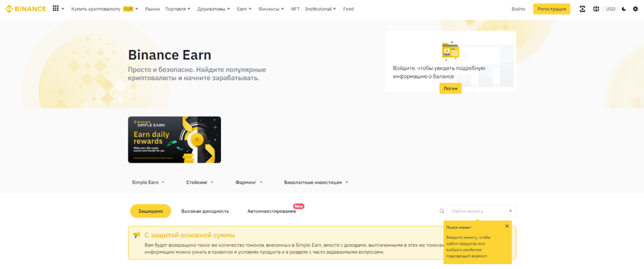Go to Рынки page

point(152,9)
